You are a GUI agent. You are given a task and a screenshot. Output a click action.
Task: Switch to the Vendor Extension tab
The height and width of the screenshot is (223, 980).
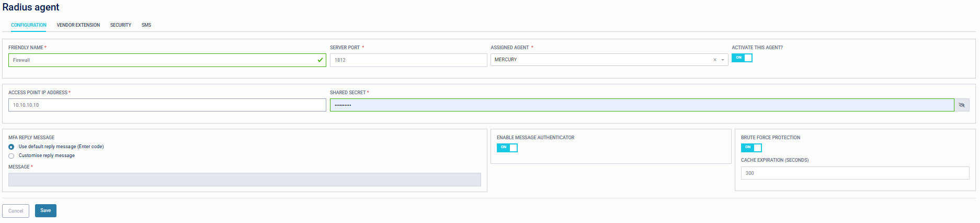(x=78, y=25)
